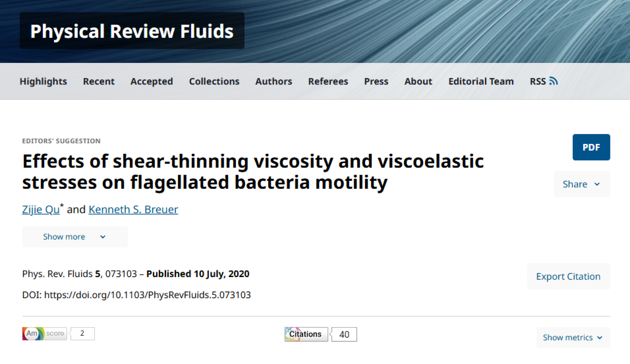Click the RSS feed icon
The image size is (630, 364).
click(x=554, y=81)
